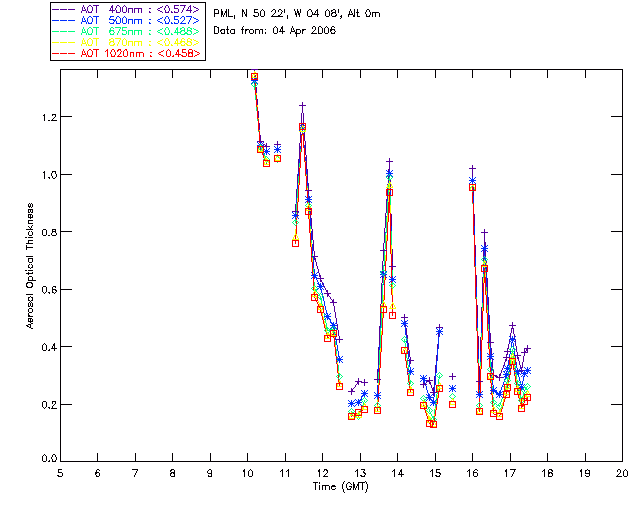Click the legend entry "AOT 400nm : <0.574>"
The image size is (640, 512).
click(x=140, y=9)
